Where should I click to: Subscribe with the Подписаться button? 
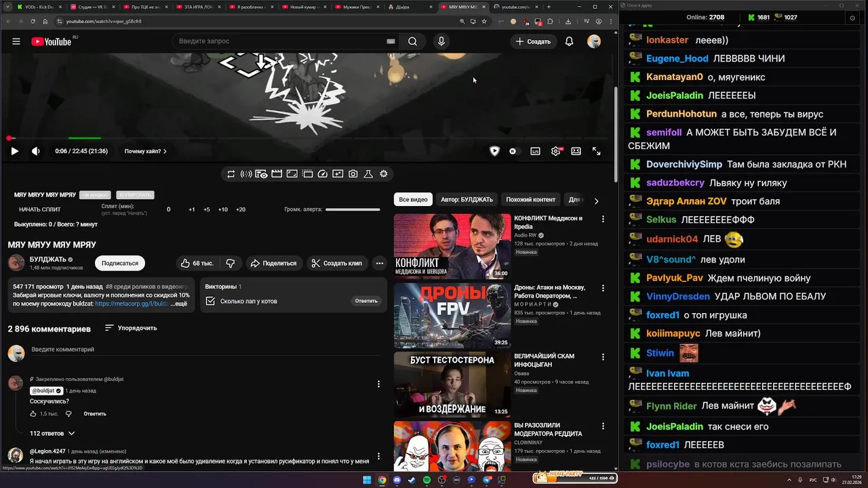[120, 263]
